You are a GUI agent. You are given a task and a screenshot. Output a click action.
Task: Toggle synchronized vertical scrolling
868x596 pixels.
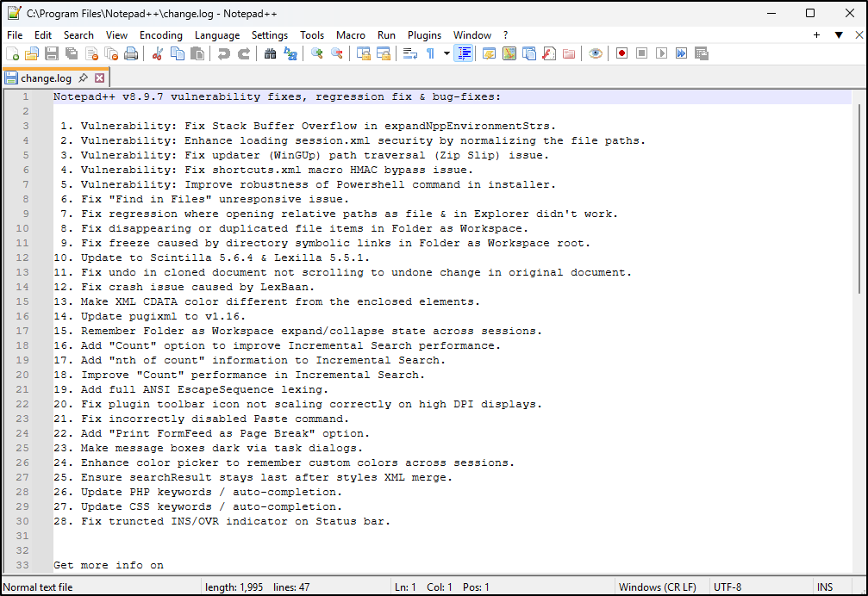(363, 53)
